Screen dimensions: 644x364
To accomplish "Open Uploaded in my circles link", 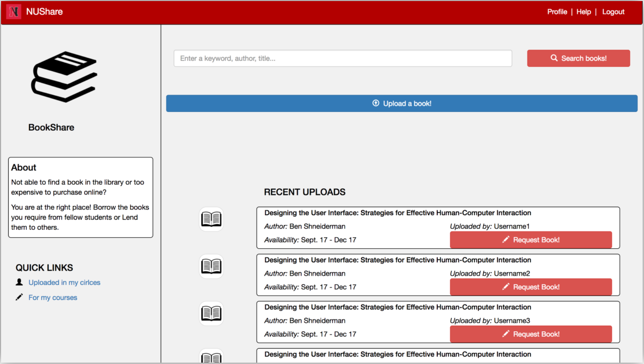I will click(x=64, y=283).
